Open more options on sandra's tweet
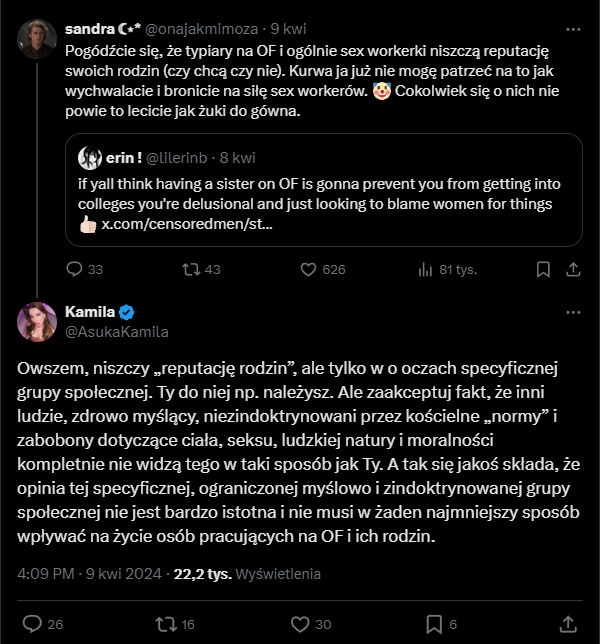The width and height of the screenshot is (600, 644). click(x=573, y=29)
